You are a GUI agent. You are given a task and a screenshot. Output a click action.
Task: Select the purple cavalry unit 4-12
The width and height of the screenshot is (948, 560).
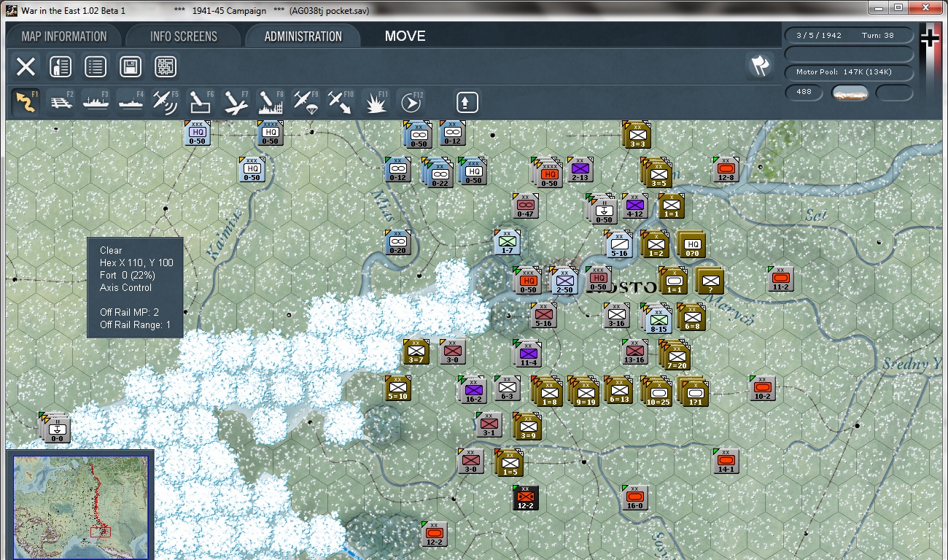point(634,206)
